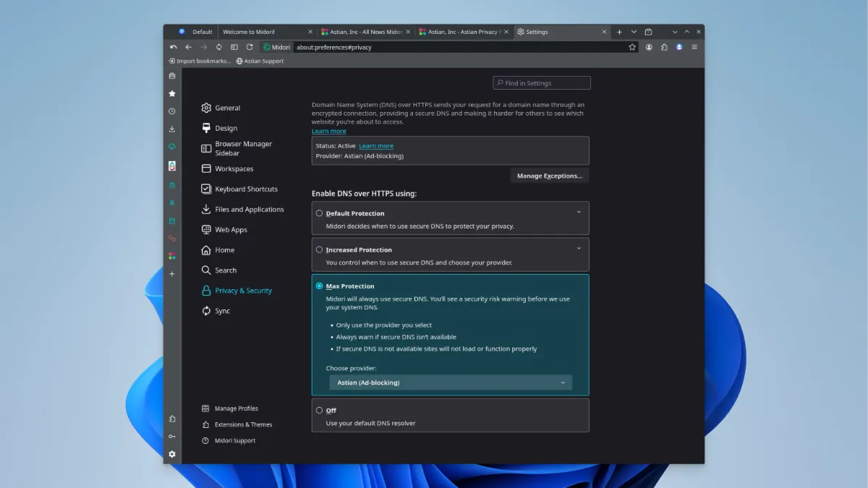Click the gear icon at sidebar bottom
Screen dimensions: 868x488
[172, 454]
